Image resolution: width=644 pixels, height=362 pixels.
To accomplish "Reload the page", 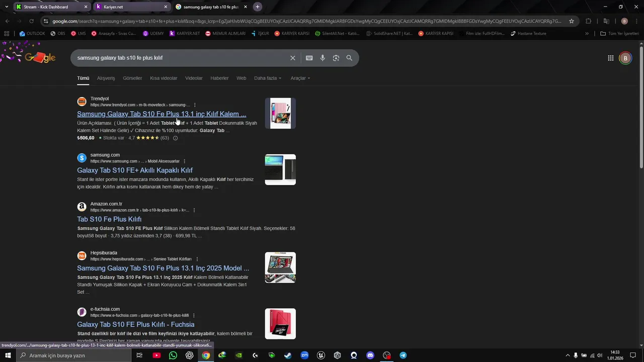I will [31, 21].
